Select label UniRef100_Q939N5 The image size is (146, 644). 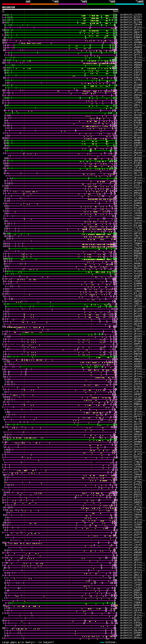coord(131,85)
